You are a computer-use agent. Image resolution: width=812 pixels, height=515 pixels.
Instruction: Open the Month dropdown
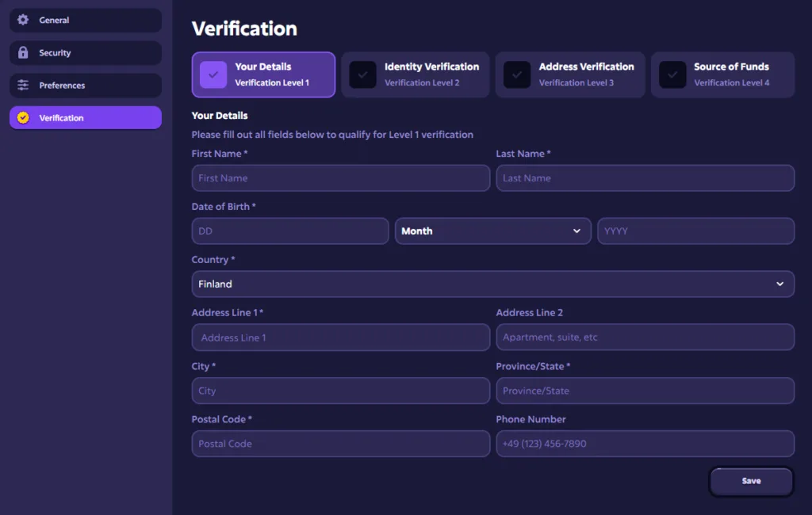492,231
